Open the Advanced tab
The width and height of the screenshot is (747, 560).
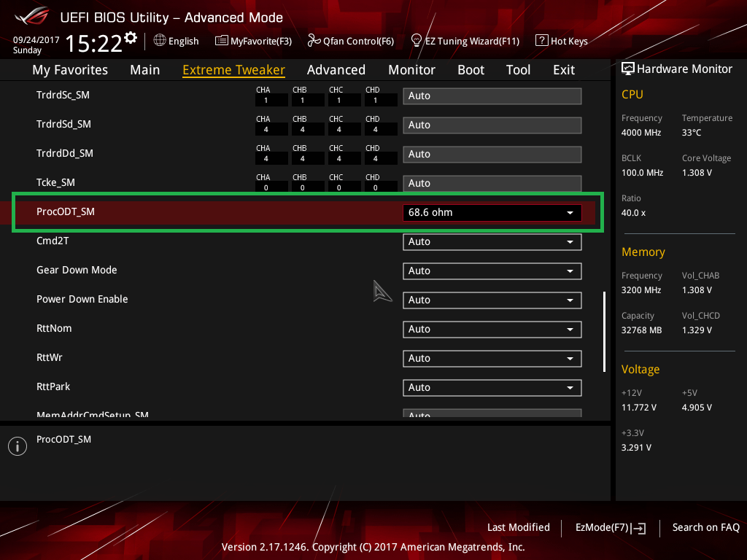(x=336, y=70)
